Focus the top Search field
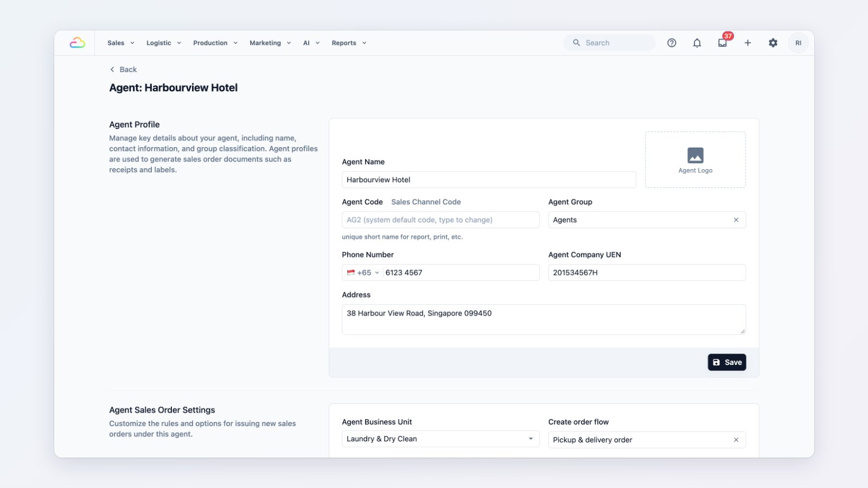The height and width of the screenshot is (488, 868). [x=610, y=43]
